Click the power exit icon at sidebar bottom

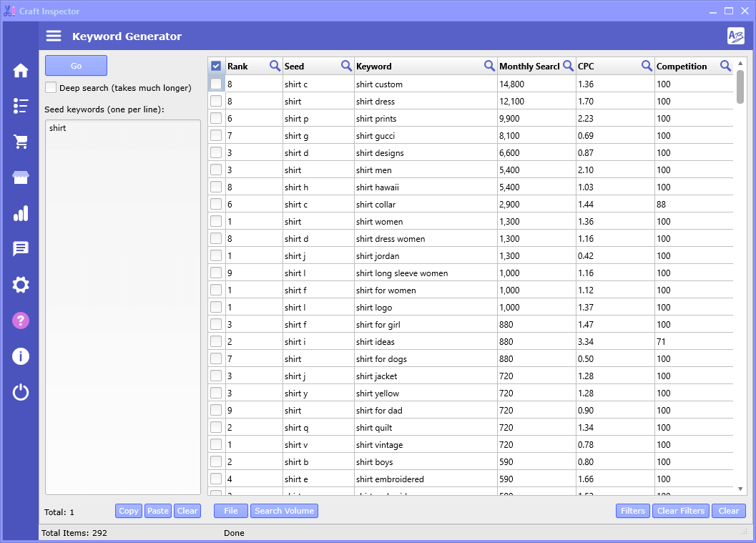20,392
